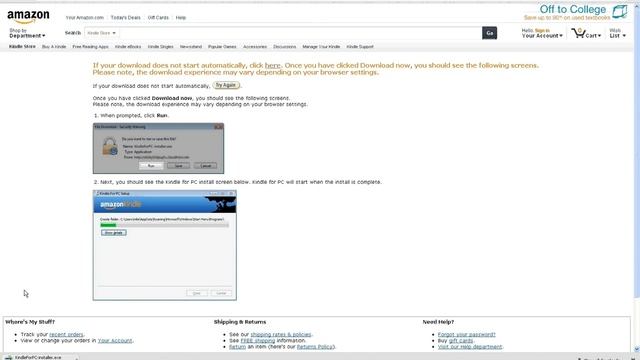Expand the Shop by Department menu

(x=27, y=33)
